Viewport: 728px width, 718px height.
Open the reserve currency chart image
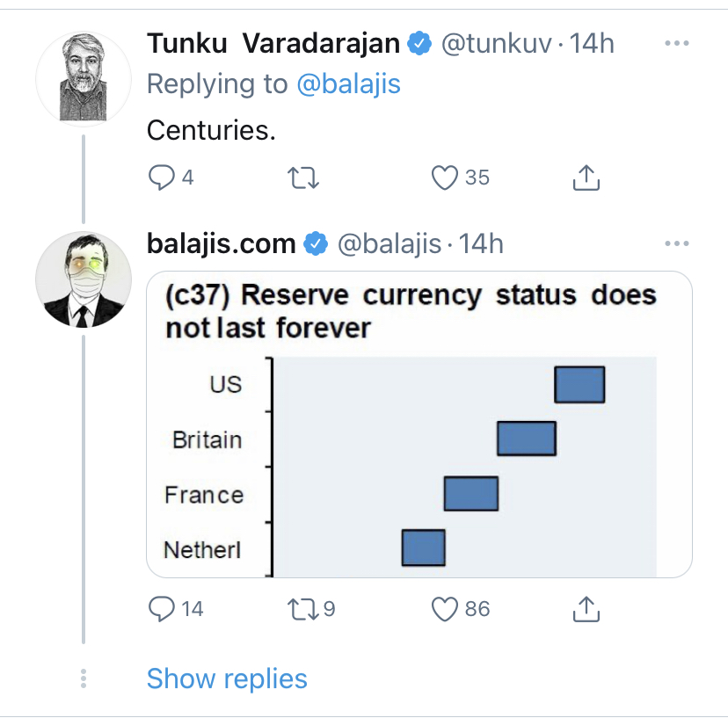(x=419, y=424)
